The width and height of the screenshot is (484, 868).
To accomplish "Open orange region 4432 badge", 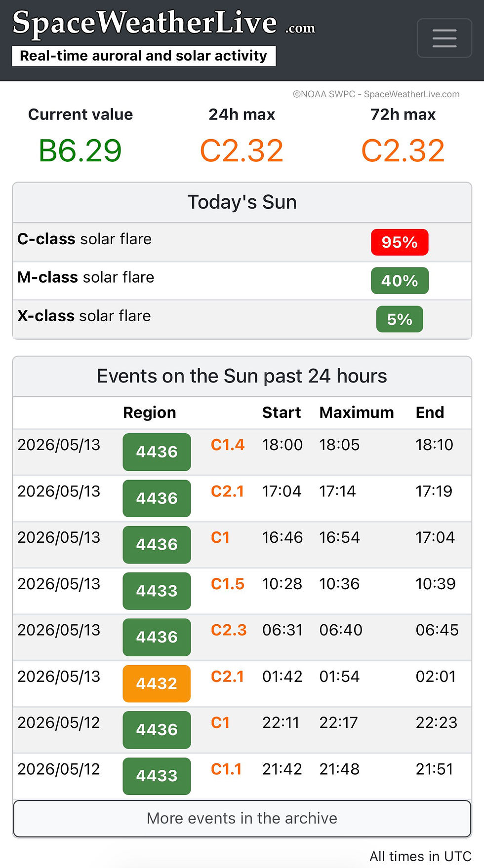I will pyautogui.click(x=157, y=683).
